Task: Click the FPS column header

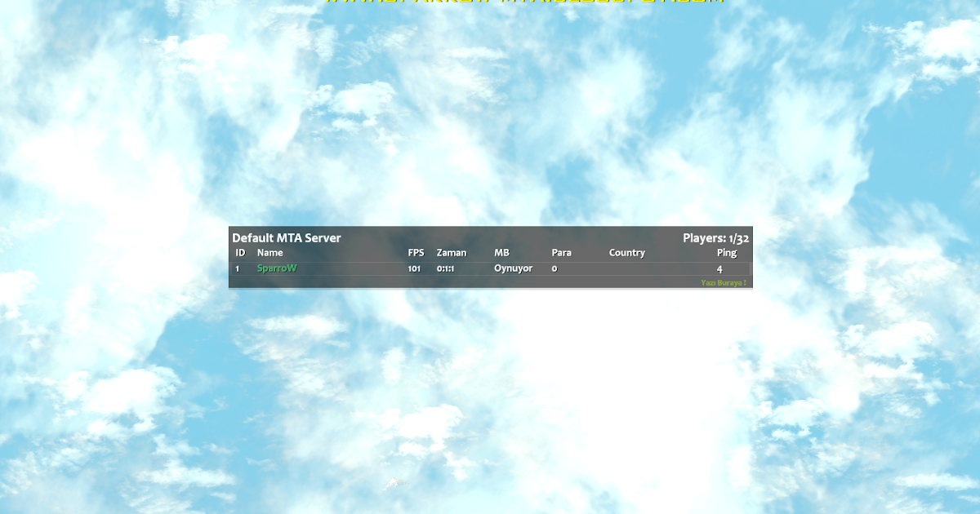Action: [x=416, y=253]
